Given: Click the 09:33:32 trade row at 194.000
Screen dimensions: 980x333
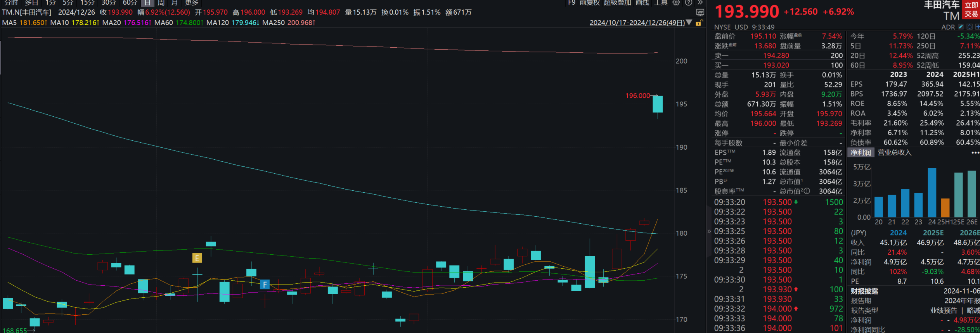Looking at the screenshot, I should click(x=778, y=309).
